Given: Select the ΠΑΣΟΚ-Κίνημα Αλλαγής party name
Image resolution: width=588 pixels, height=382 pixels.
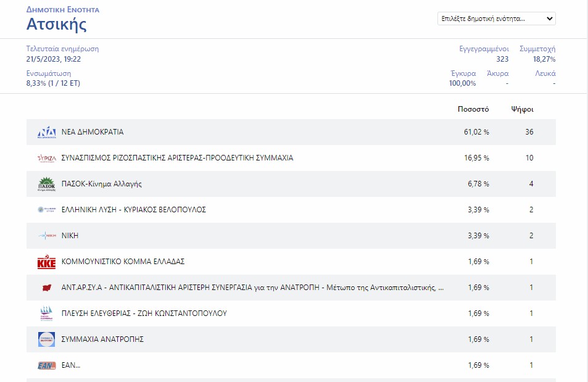Looking at the screenshot, I should (x=102, y=184).
